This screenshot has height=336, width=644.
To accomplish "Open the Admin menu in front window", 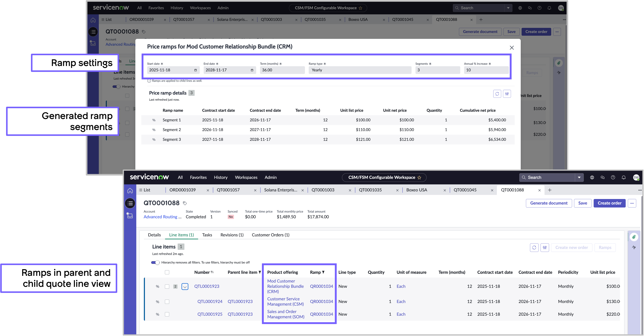I will pos(271,177).
